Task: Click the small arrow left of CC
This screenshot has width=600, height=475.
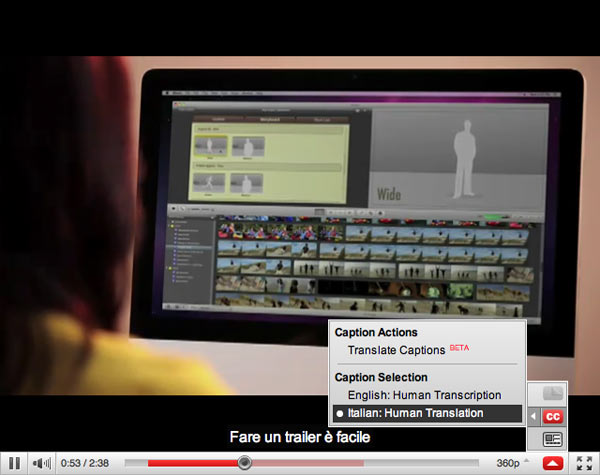Action: coord(533,416)
